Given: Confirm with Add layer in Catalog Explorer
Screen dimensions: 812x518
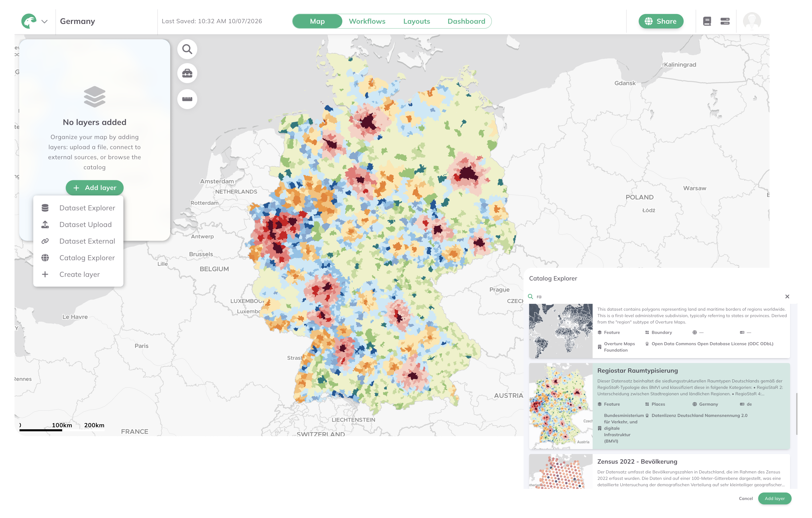Looking at the screenshot, I should (775, 498).
